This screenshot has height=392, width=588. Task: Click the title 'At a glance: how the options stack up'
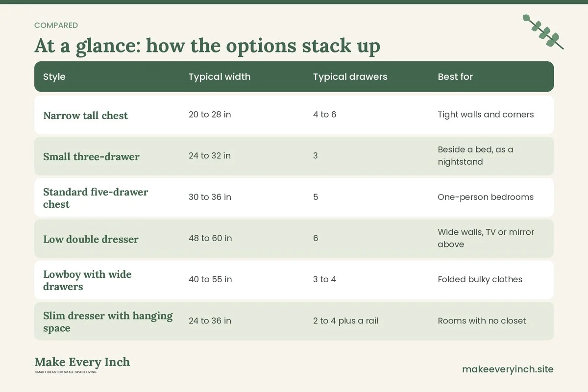coord(207,46)
